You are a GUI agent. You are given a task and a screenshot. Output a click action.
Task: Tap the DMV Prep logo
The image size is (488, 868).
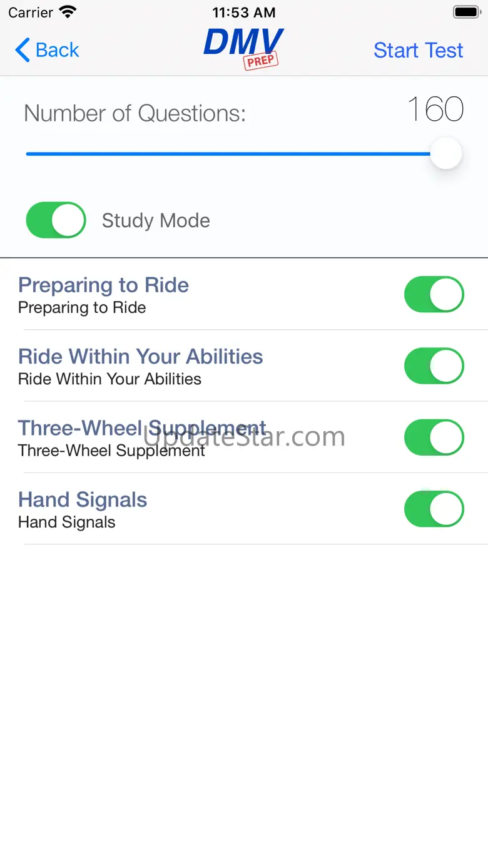[244, 48]
